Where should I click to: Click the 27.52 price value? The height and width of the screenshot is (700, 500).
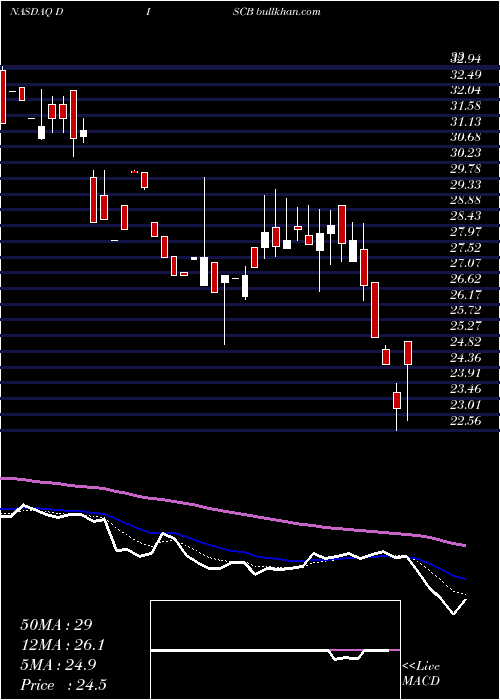click(466, 247)
